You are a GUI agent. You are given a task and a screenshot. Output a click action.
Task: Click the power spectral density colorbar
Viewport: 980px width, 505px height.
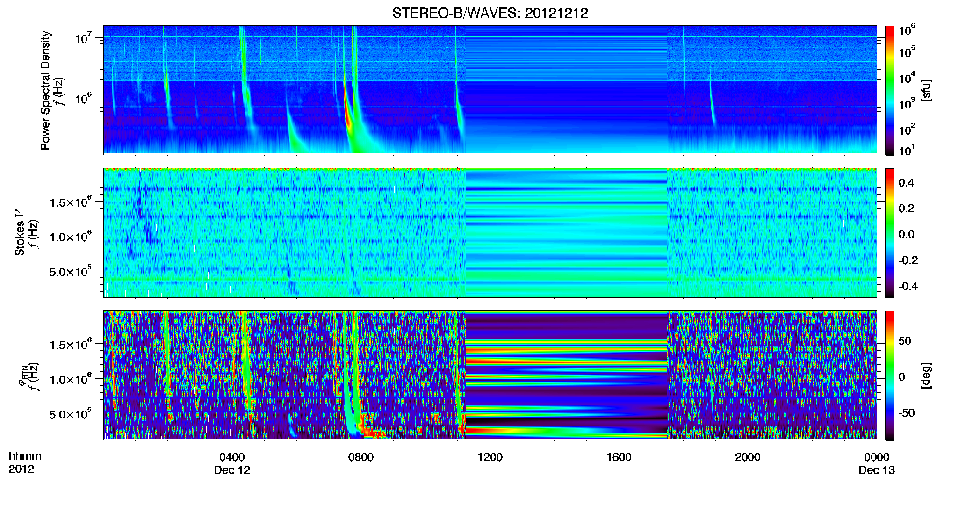click(889, 90)
